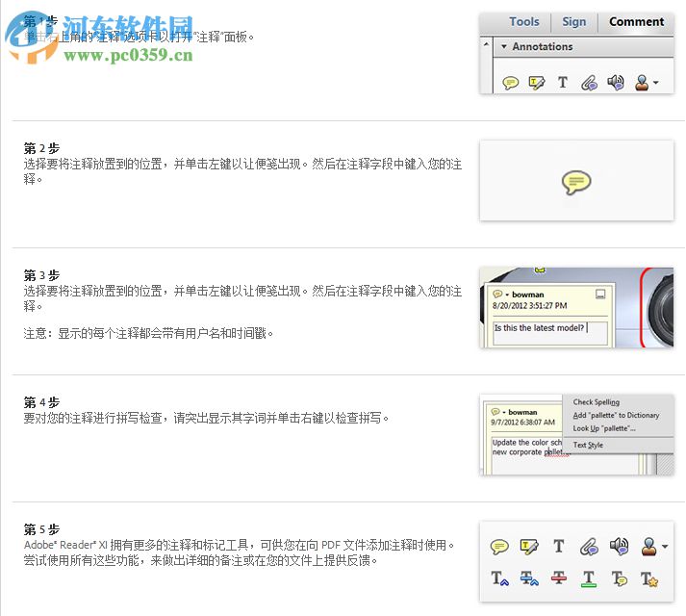Select Add Note to Text tool
Screen dimensions: 686x616
(619, 578)
